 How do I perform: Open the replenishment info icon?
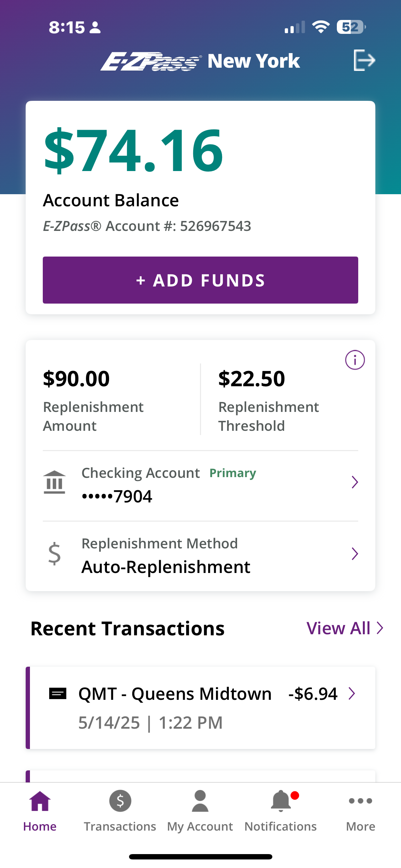(355, 360)
